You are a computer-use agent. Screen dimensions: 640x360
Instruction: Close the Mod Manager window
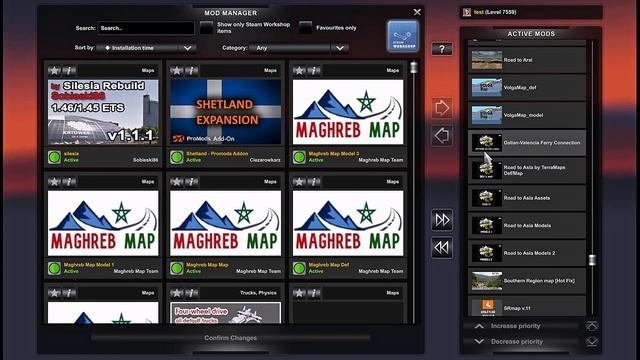[x=417, y=12]
